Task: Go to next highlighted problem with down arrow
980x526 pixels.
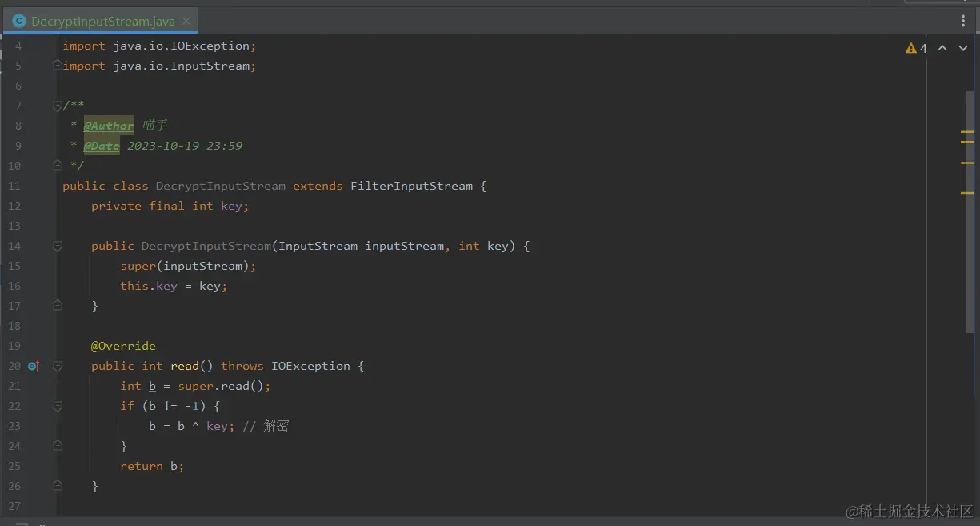Action: (x=963, y=48)
